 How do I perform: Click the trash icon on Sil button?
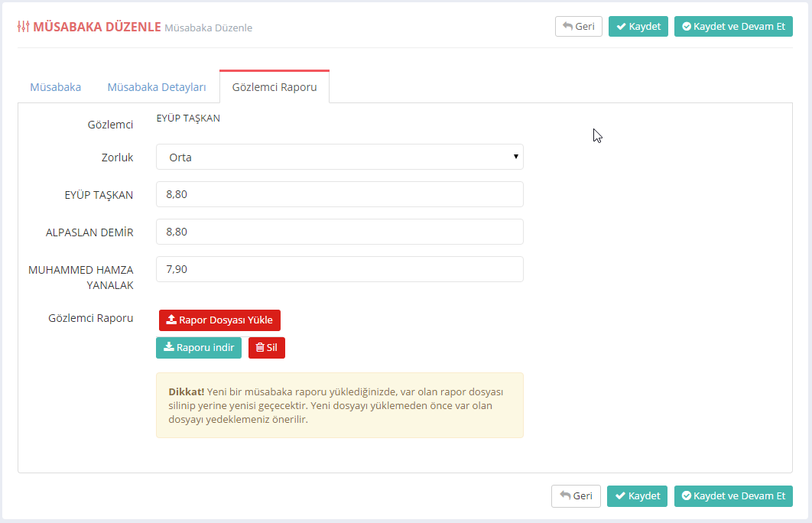[x=260, y=348]
